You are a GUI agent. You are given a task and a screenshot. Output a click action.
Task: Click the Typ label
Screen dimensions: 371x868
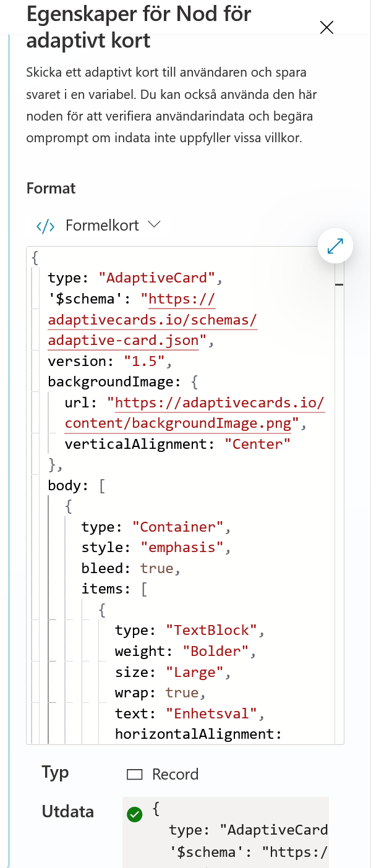click(x=56, y=773)
